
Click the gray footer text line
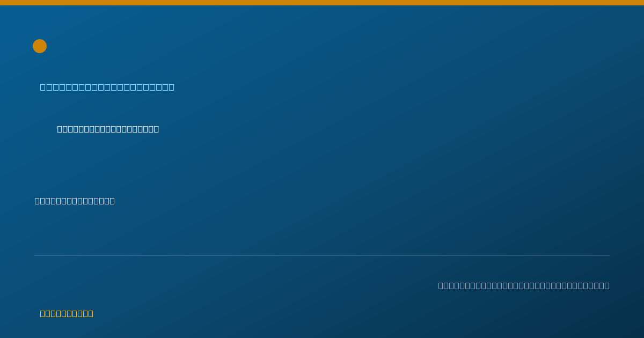pos(524,285)
